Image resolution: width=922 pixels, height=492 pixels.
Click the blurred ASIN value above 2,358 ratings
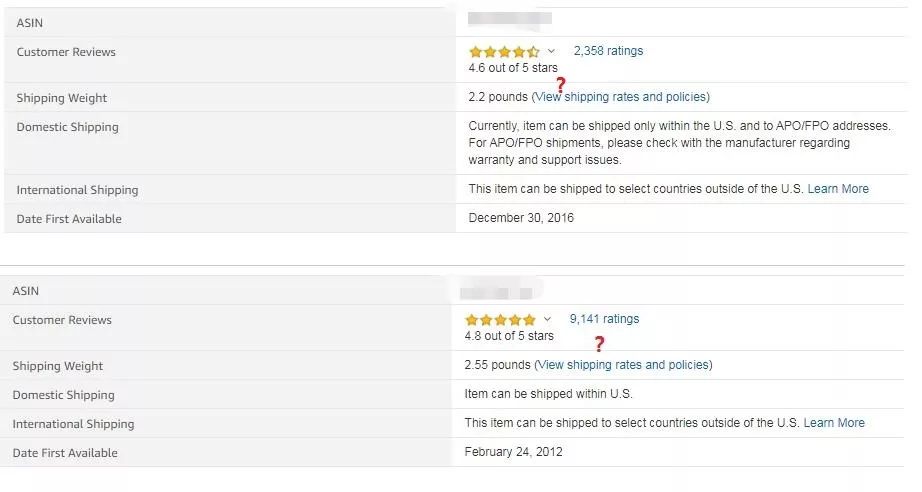510,18
